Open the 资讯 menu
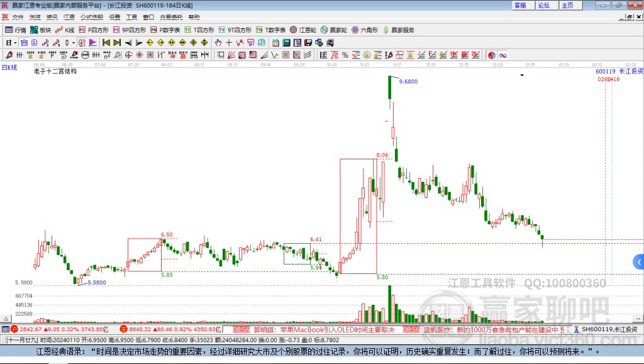644x364 pixels. point(52,17)
